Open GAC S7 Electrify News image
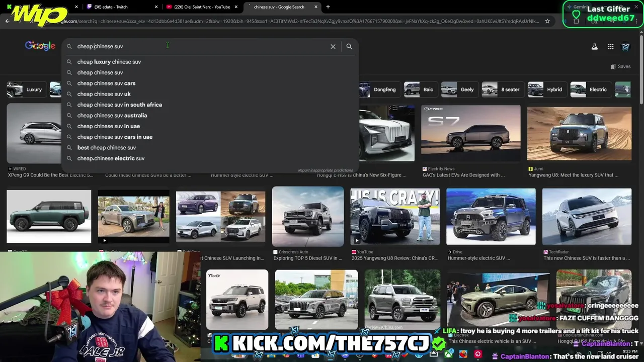Screen dimensions: 644x362 471,133
